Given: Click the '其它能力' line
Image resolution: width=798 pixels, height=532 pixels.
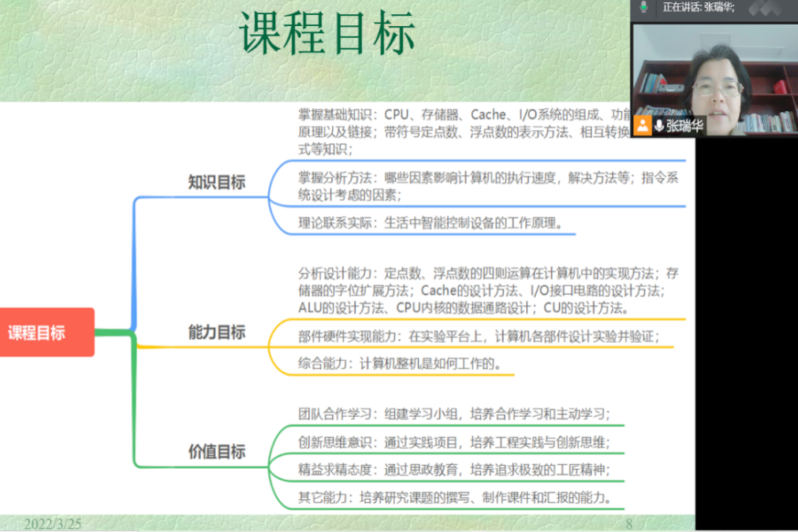Looking at the screenshot, I should (x=455, y=497).
